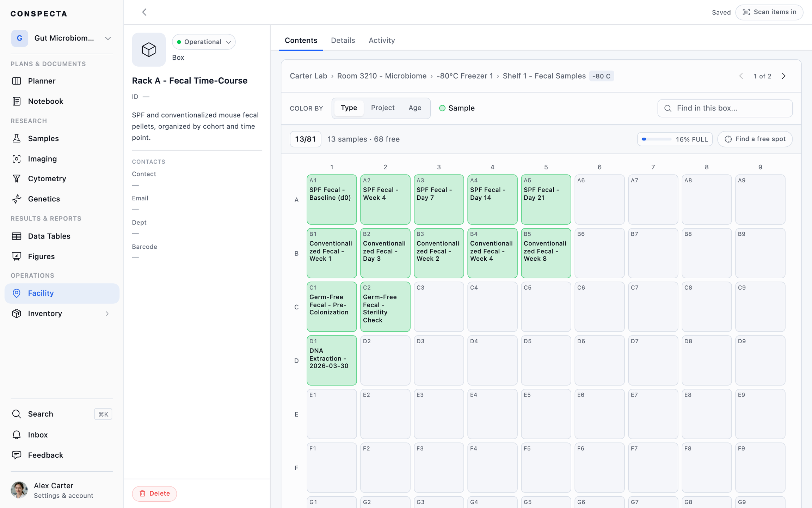Click the Rack A - Fecal Time-Course title
812x508 pixels.
coord(190,81)
